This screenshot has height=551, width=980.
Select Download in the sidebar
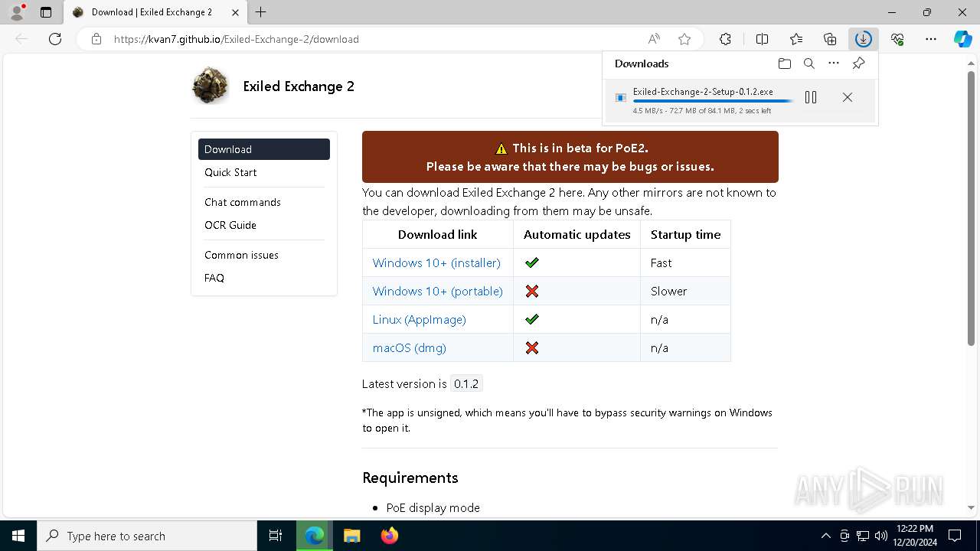[x=264, y=149]
